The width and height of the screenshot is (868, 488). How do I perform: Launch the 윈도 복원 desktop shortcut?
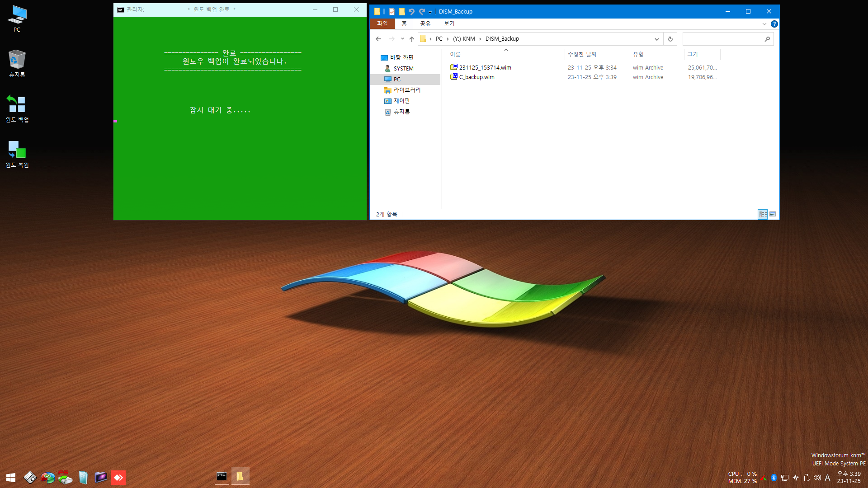click(x=17, y=154)
